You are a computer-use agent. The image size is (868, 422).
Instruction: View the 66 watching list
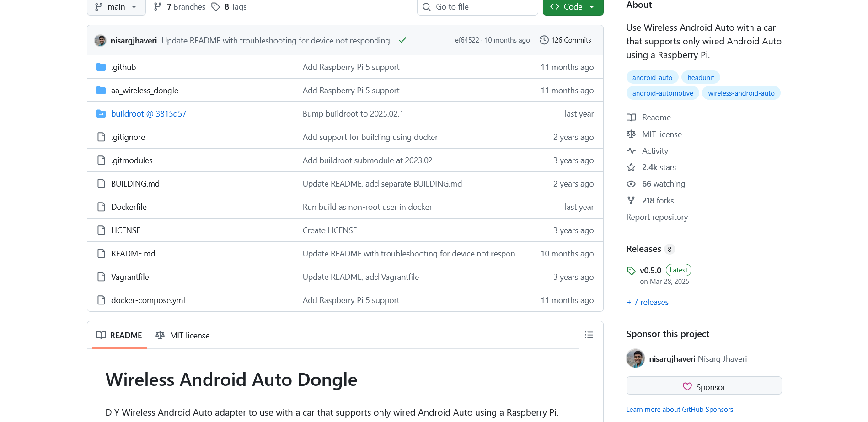pyautogui.click(x=656, y=184)
